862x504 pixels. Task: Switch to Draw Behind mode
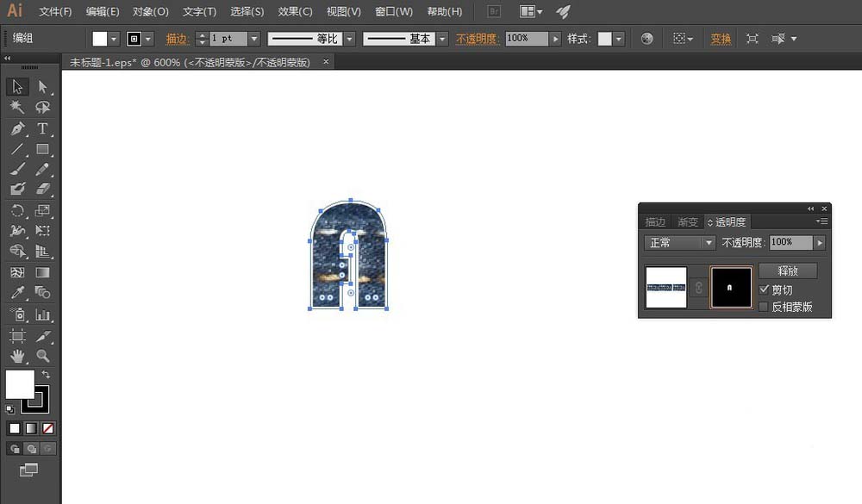tap(31, 449)
